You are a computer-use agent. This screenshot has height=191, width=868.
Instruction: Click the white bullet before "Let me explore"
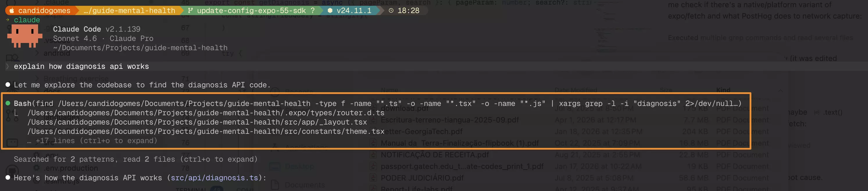click(x=8, y=85)
